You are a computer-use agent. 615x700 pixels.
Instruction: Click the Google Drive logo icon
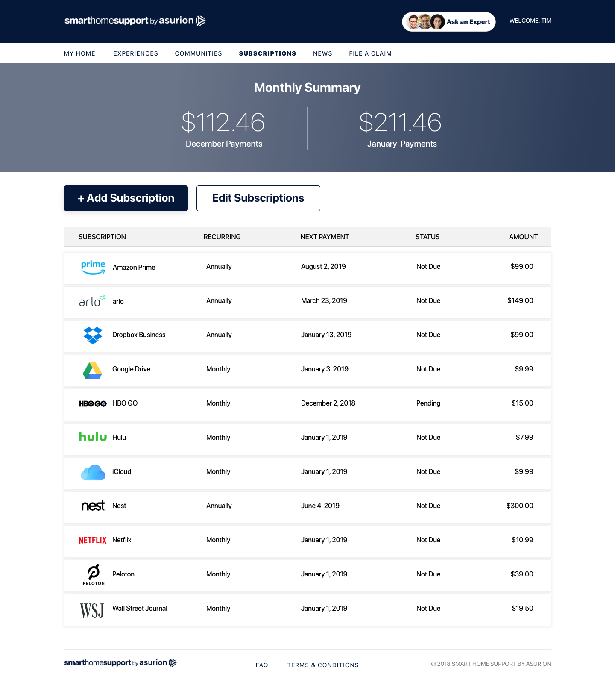coord(92,371)
